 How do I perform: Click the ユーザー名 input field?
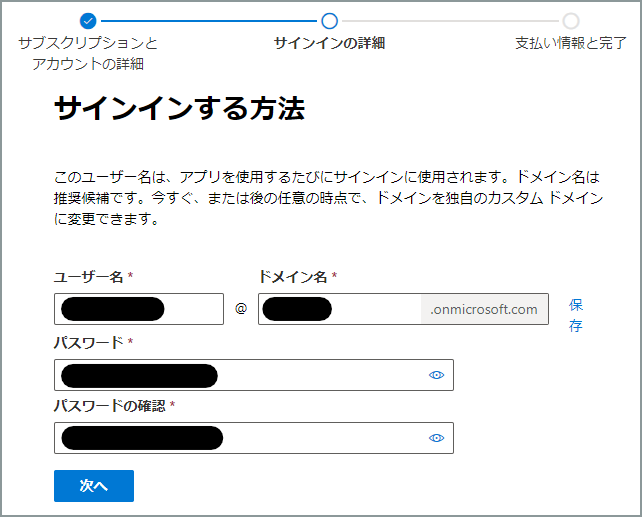[x=139, y=309]
